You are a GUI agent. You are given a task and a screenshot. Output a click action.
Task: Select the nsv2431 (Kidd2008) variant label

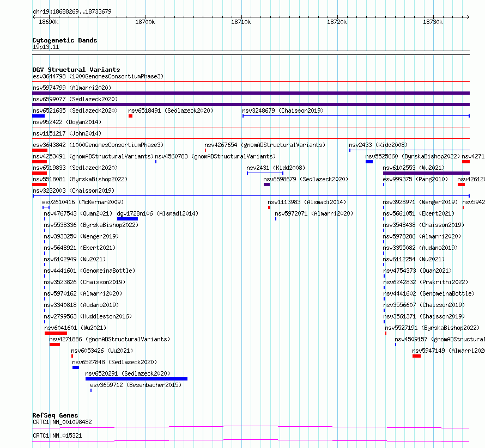click(276, 168)
